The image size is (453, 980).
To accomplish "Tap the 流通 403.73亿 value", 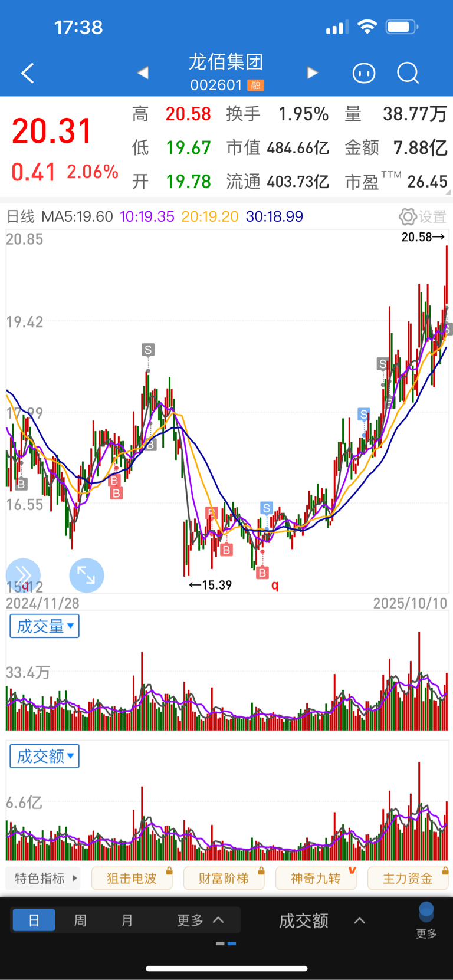I will pyautogui.click(x=298, y=182).
